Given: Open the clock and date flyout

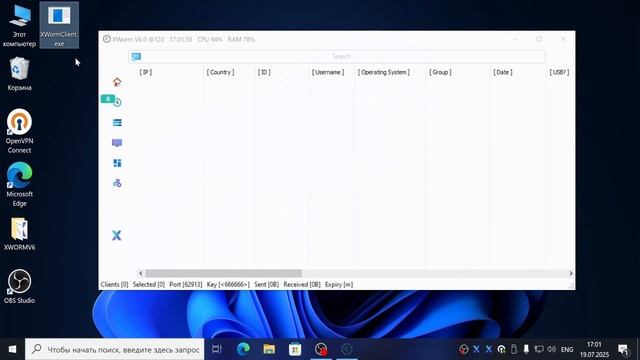Looking at the screenshot, I should click(x=594, y=349).
